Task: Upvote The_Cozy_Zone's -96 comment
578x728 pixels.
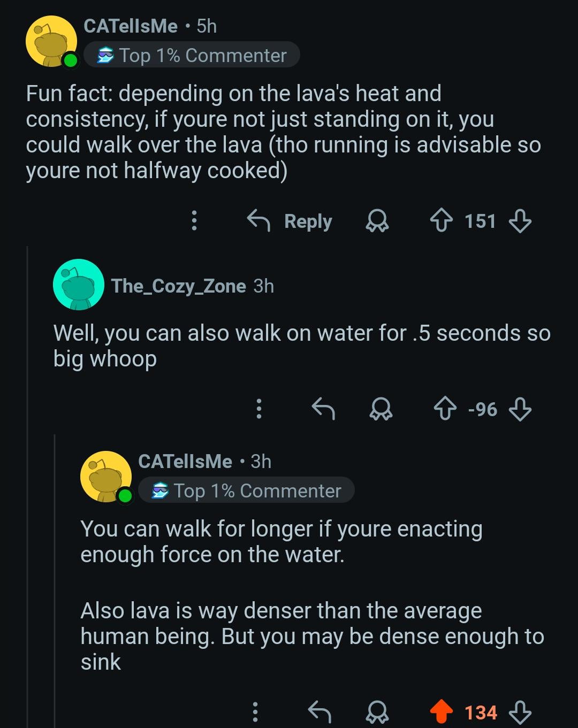Action: pyautogui.click(x=445, y=409)
